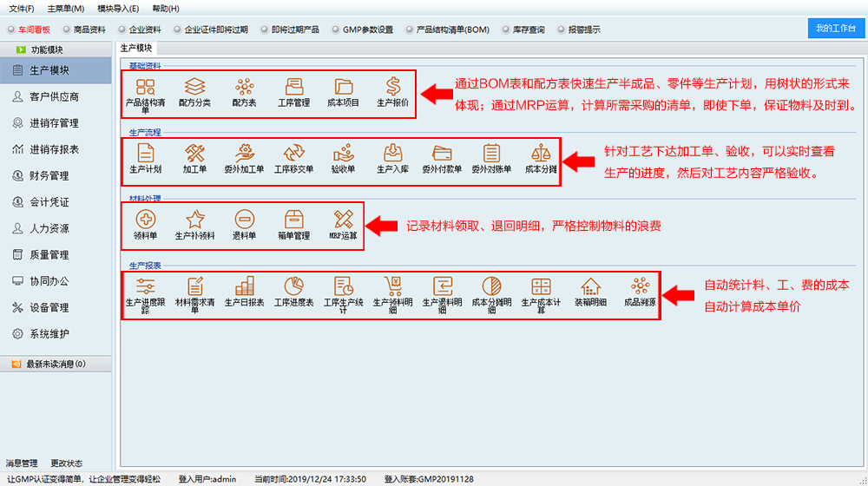Open 材料需求清单 report icon
Viewport: 868px width, 486px height.
pyautogui.click(x=194, y=286)
